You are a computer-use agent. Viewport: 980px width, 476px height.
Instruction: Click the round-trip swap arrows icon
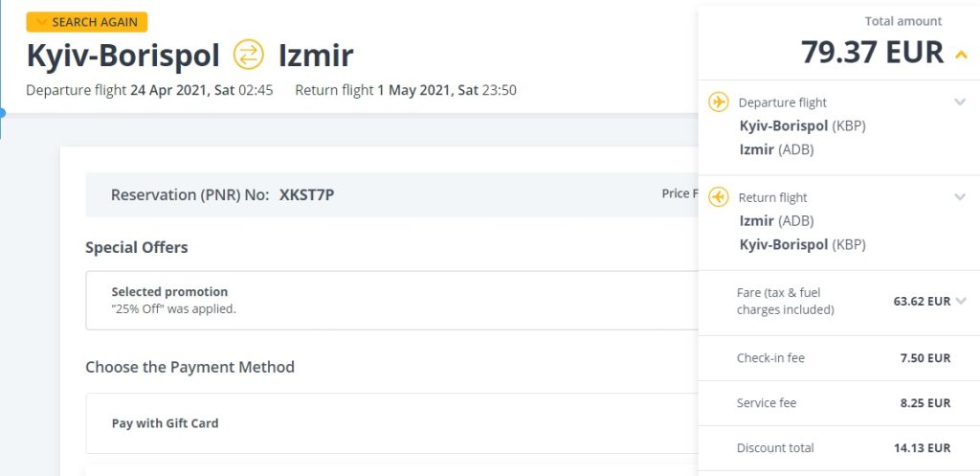click(248, 55)
